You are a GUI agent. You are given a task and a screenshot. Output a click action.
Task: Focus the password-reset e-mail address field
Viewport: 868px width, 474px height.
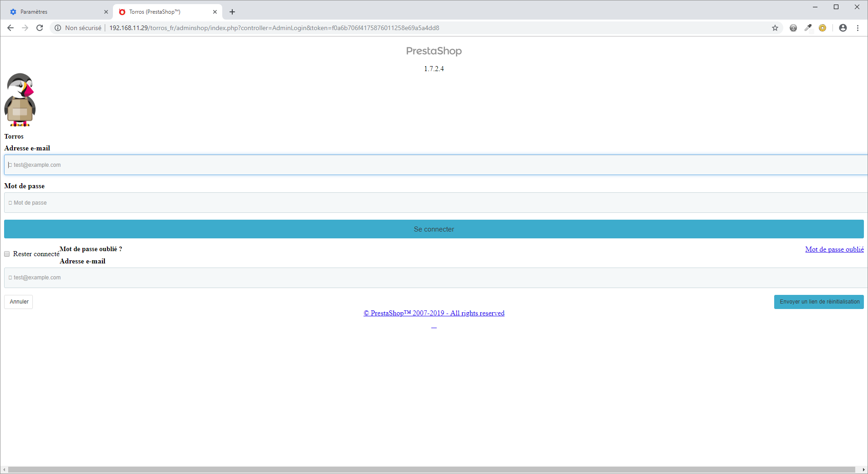436,278
